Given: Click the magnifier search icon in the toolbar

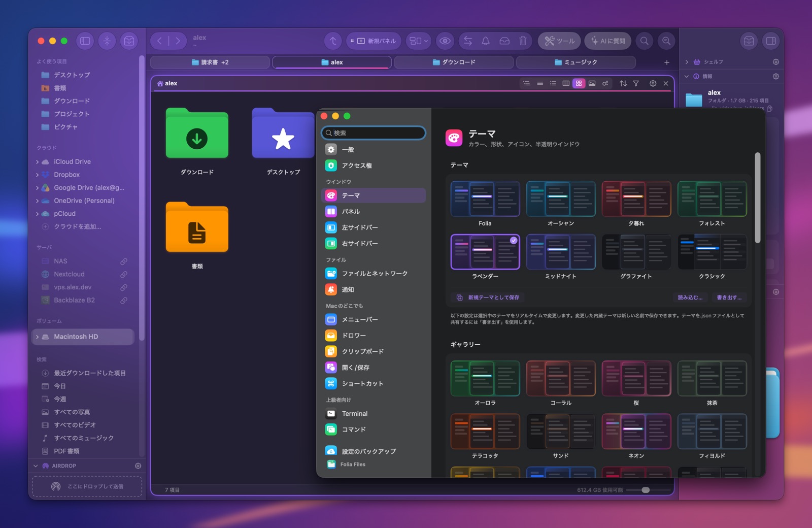Looking at the screenshot, I should click(645, 41).
